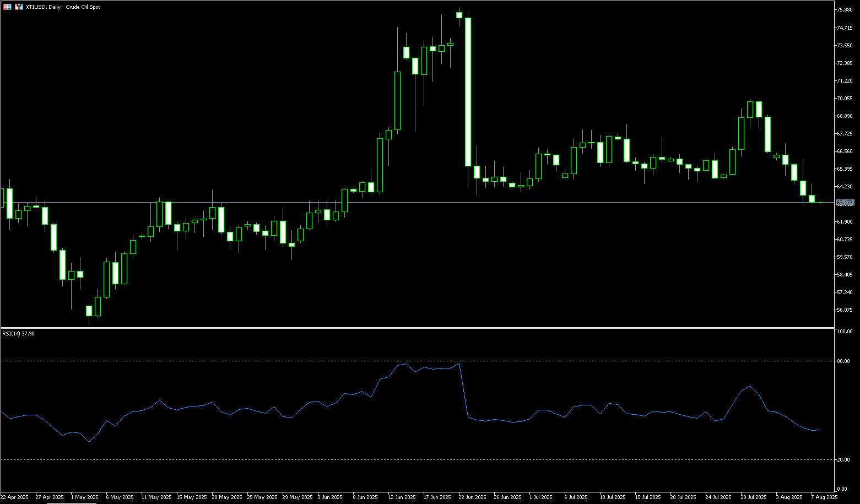Screen dimensions: 860x504
Task: Click the 57.240 price scale label
Action: click(x=845, y=292)
